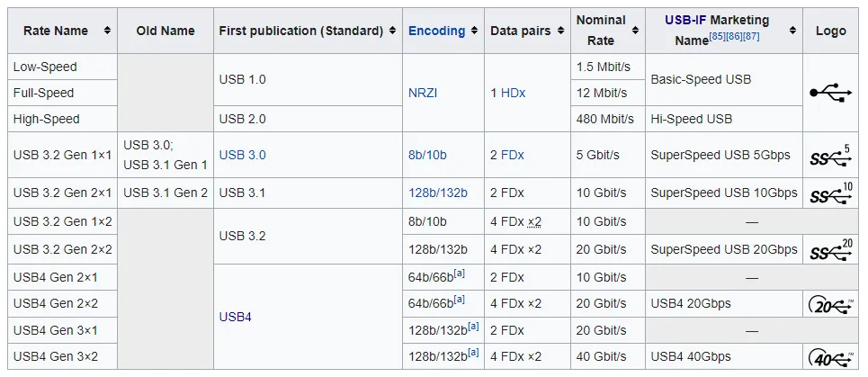Click the USB4 20Gbps logo
Image resolution: width=868 pixels, height=377 pixels.
830,305
